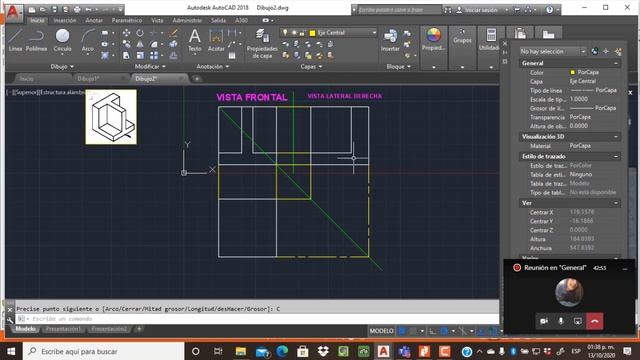Click the help question mark icon in title bar

[550, 10]
